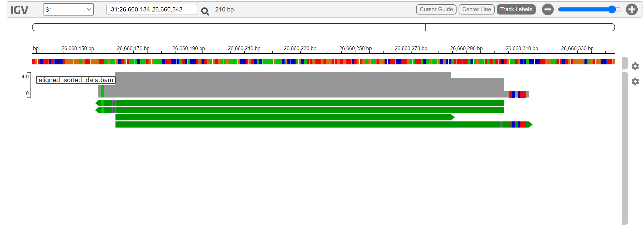Click the 26,660,230 bp ruler label

coord(300,48)
